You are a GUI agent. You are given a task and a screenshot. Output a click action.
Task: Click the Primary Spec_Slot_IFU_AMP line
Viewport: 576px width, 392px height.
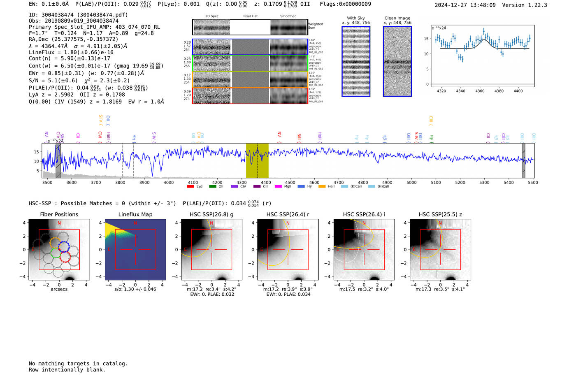pyautogui.click(x=94, y=27)
